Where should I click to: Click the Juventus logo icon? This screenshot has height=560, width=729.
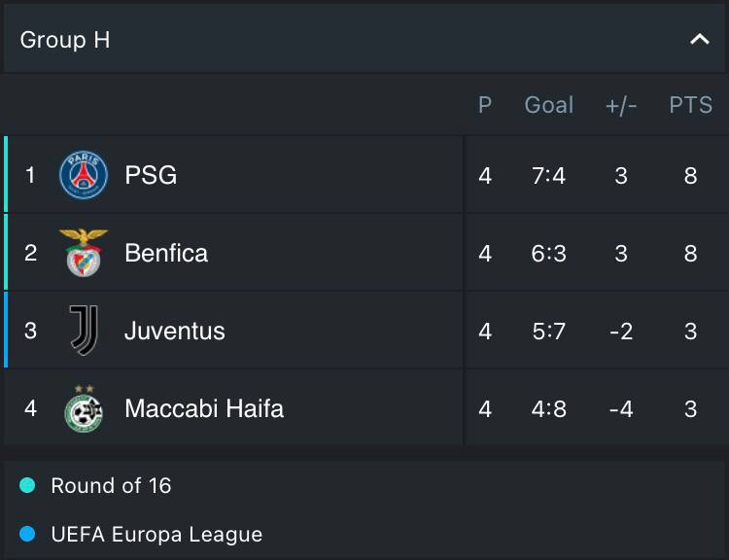[84, 331]
